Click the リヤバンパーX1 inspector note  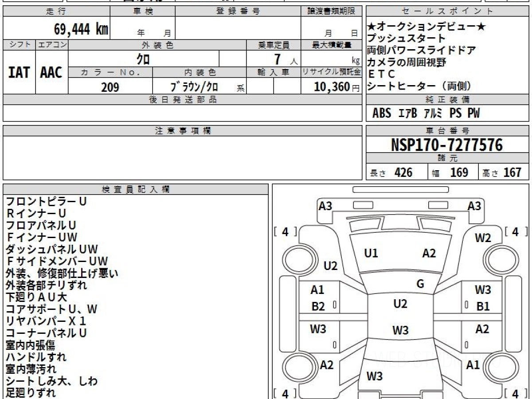click(46, 321)
